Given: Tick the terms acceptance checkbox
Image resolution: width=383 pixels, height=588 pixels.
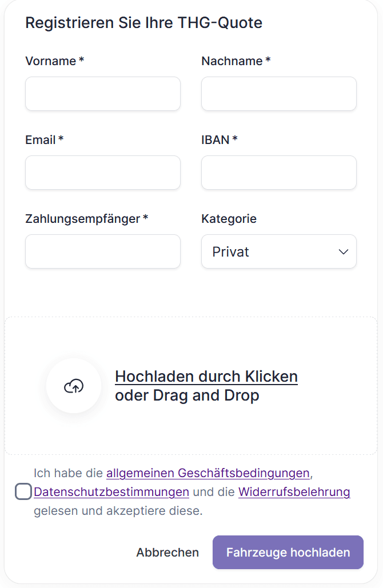Looking at the screenshot, I should 23,491.
